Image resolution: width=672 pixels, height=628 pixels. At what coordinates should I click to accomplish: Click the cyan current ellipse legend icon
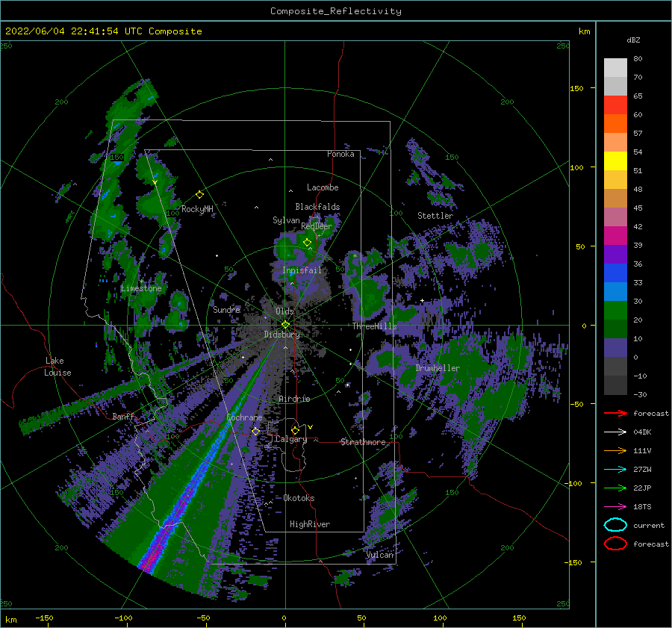click(615, 525)
